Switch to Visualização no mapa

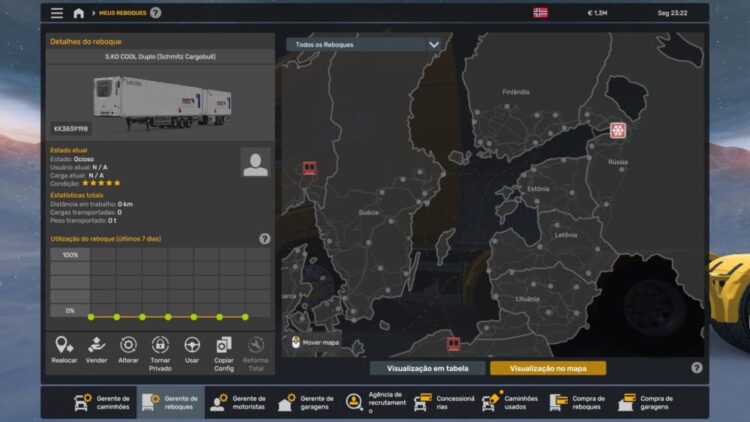pos(548,368)
